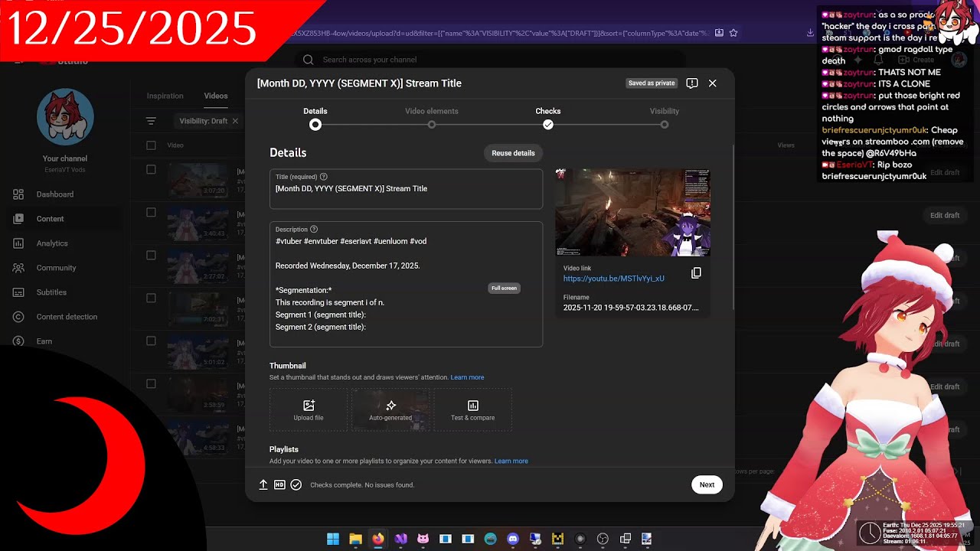Edit the Description text field
Viewport: 980px width, 551px height.
pyautogui.click(x=406, y=284)
